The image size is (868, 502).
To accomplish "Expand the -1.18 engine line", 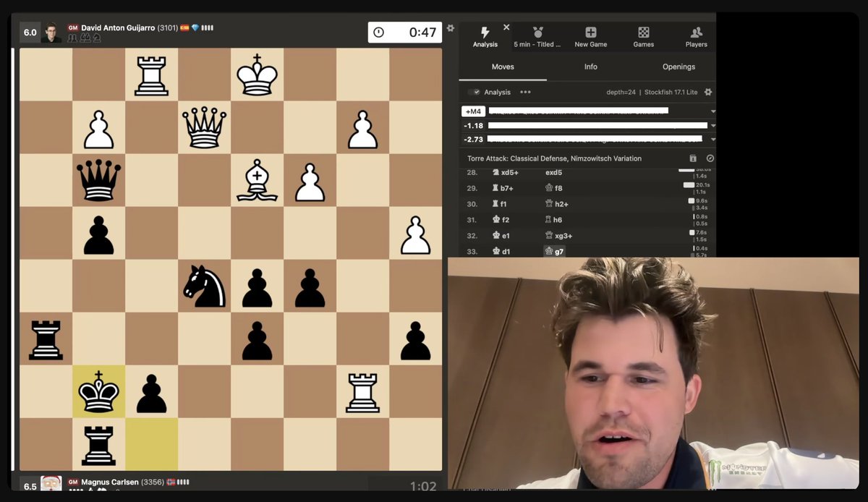I will pyautogui.click(x=713, y=125).
